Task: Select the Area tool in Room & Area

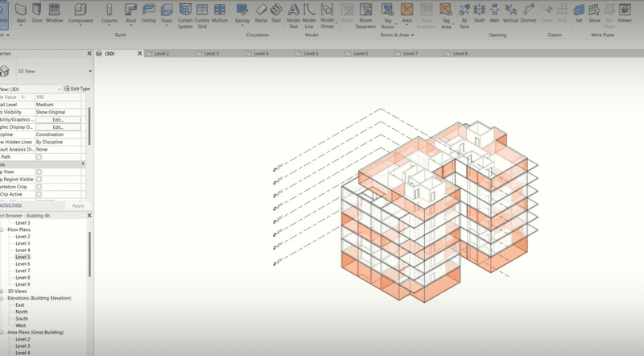Action: coord(407,14)
